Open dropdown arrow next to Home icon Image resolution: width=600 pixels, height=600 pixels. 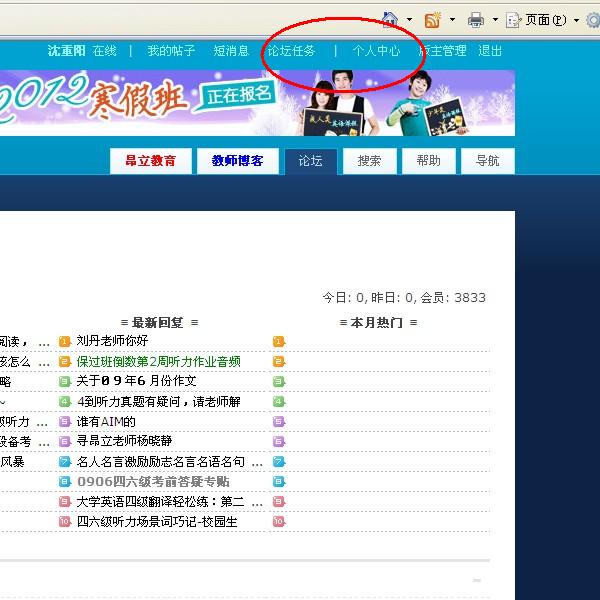pos(409,20)
